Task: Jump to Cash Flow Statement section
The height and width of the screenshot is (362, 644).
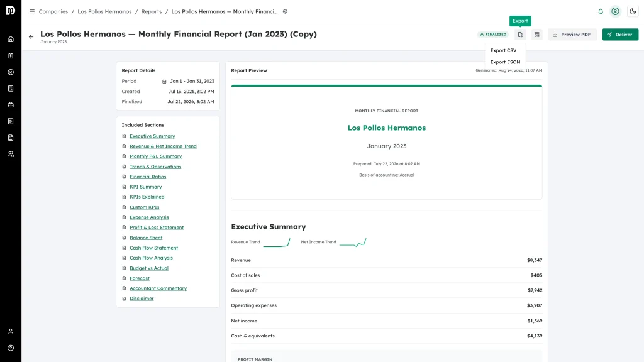Action: tap(153, 248)
